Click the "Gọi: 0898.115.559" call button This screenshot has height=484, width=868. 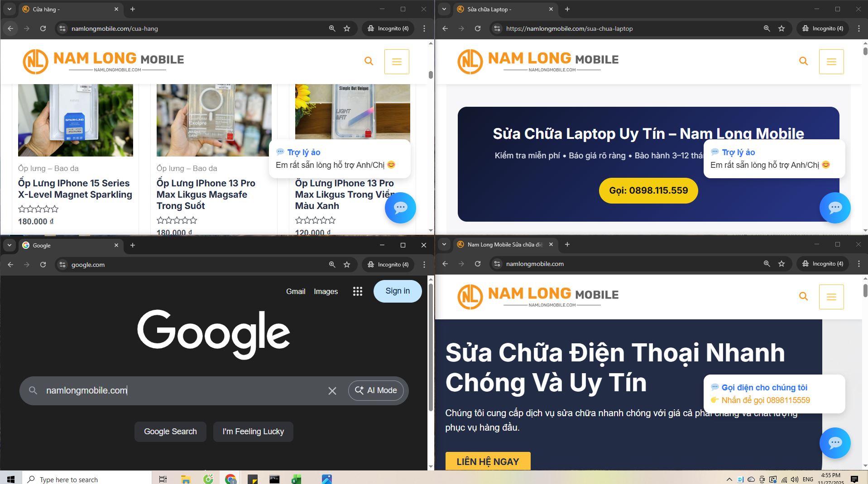[x=648, y=190]
